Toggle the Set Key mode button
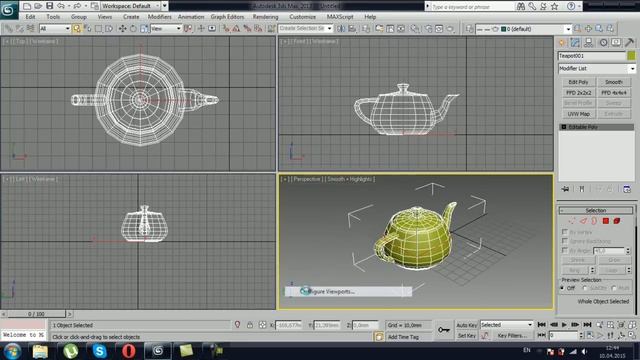640x360 pixels. click(x=467, y=336)
